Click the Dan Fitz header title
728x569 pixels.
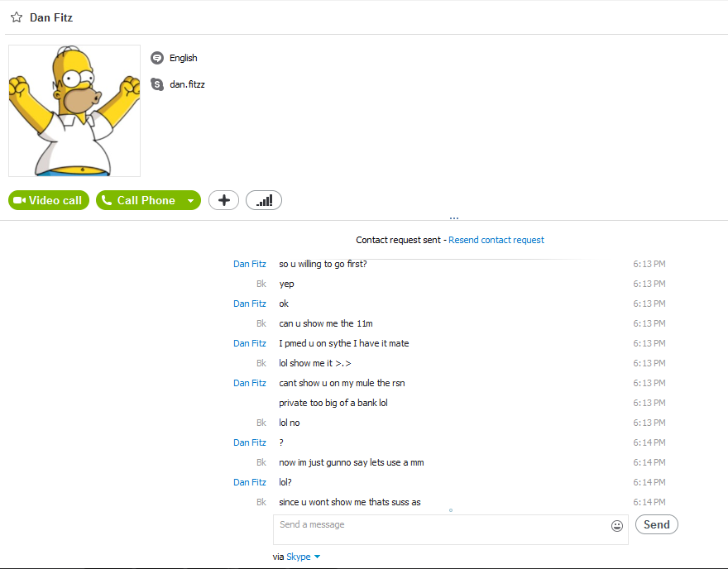point(51,17)
